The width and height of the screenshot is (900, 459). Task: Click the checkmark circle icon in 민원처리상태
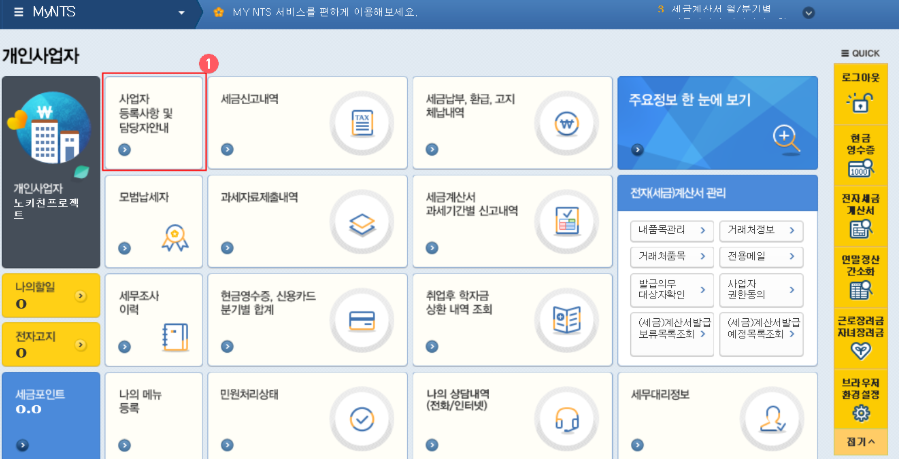pos(362,420)
